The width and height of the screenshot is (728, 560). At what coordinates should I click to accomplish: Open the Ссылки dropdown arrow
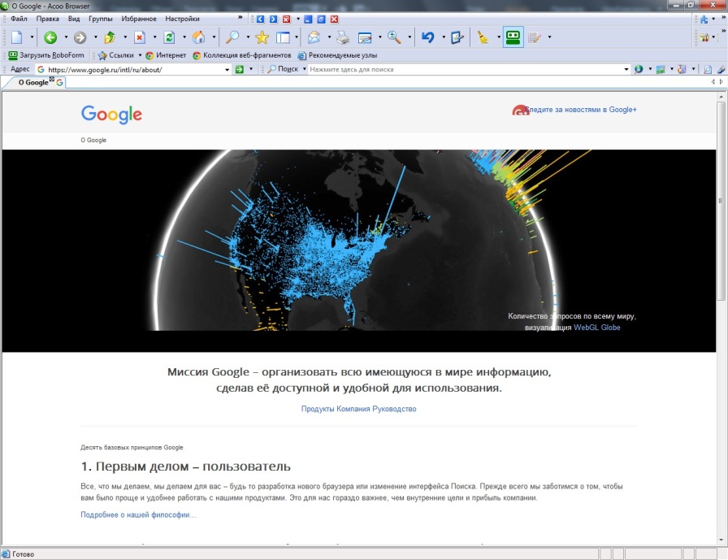(x=140, y=55)
